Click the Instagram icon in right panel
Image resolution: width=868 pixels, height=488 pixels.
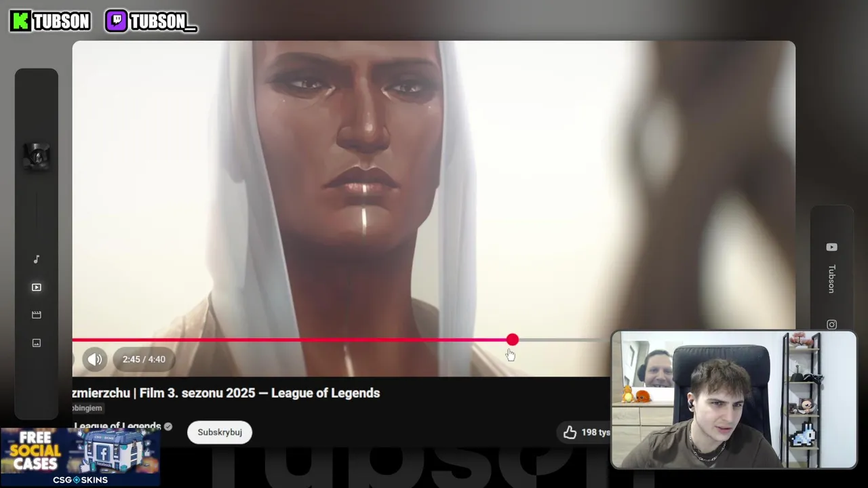(x=832, y=325)
